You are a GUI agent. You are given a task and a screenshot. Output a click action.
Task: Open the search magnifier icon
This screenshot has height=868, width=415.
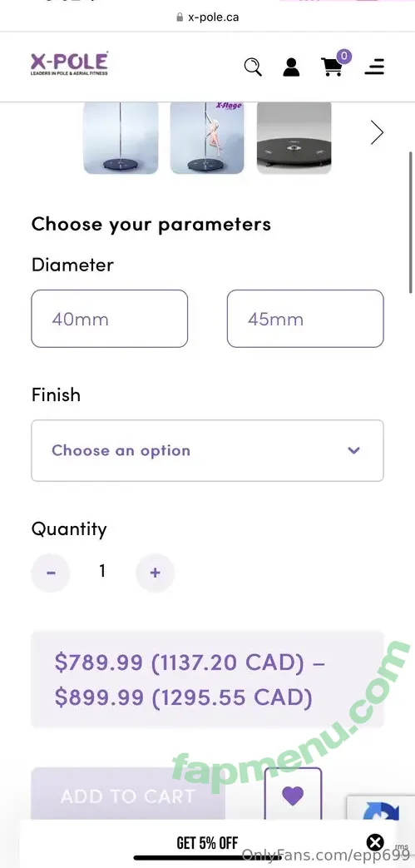click(x=253, y=67)
